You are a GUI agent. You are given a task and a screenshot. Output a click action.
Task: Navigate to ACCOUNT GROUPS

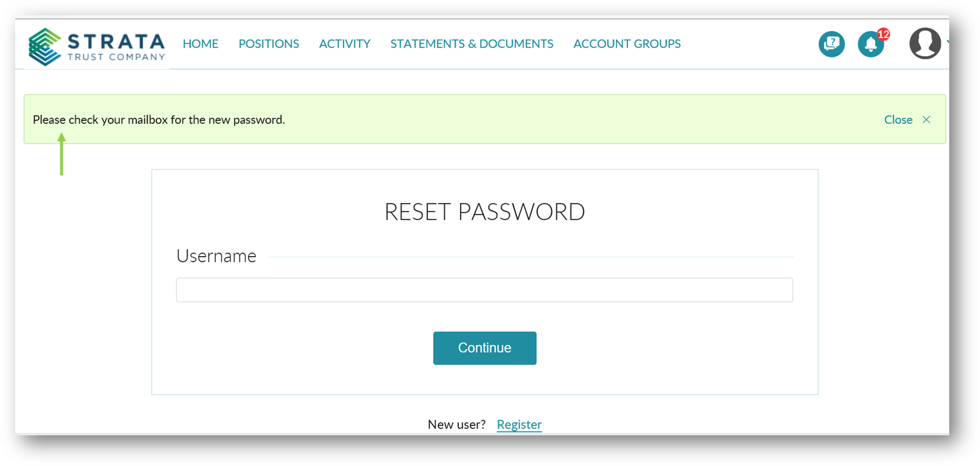pos(627,43)
